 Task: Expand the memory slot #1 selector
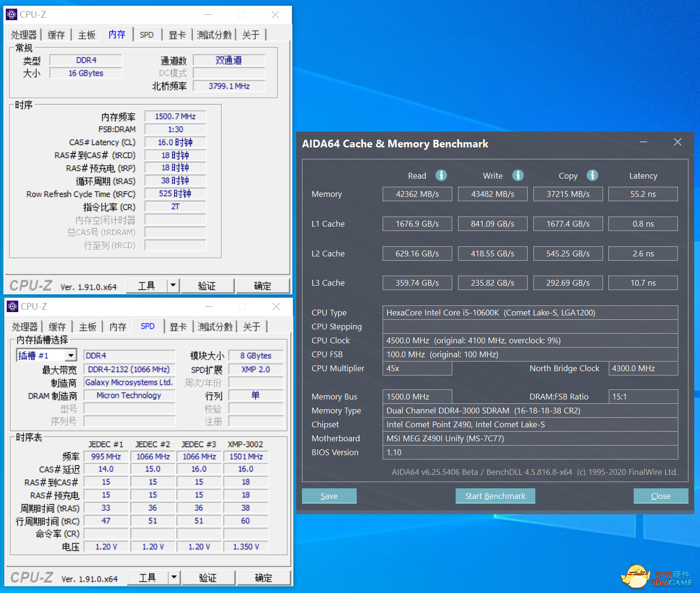pos(71,355)
